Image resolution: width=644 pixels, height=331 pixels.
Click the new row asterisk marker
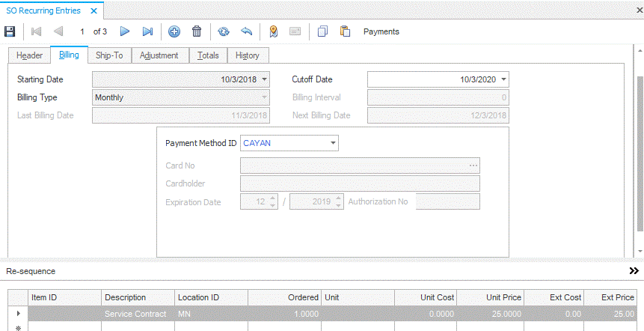18,327
